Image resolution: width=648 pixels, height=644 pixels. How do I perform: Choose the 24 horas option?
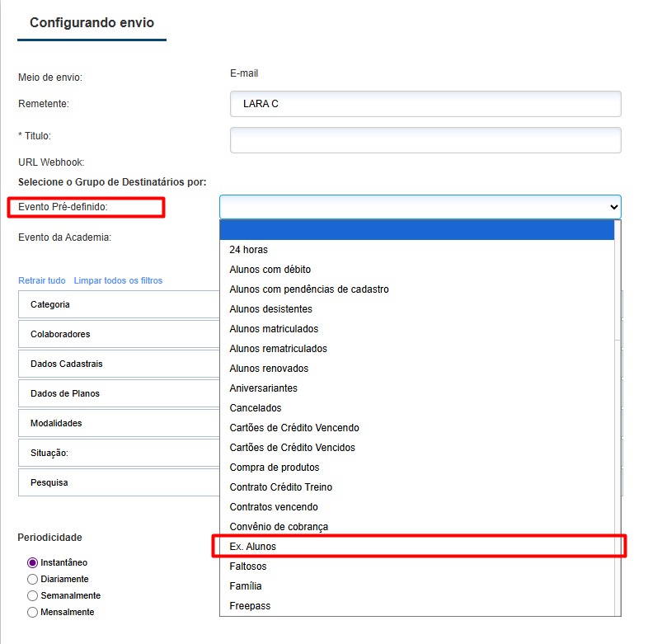(249, 250)
